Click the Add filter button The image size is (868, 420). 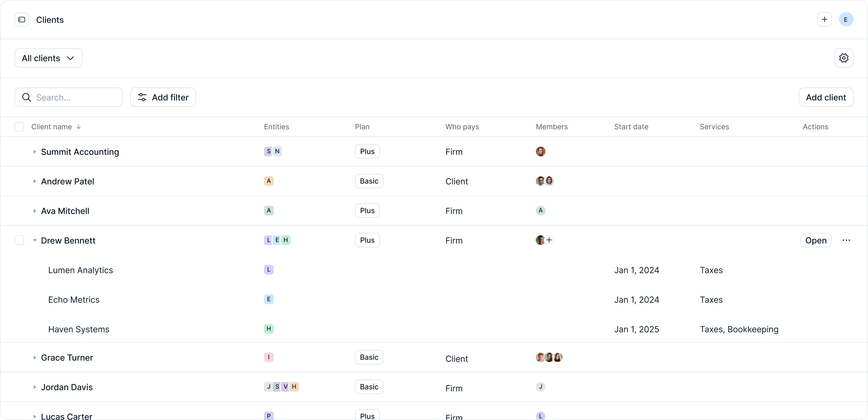click(163, 97)
